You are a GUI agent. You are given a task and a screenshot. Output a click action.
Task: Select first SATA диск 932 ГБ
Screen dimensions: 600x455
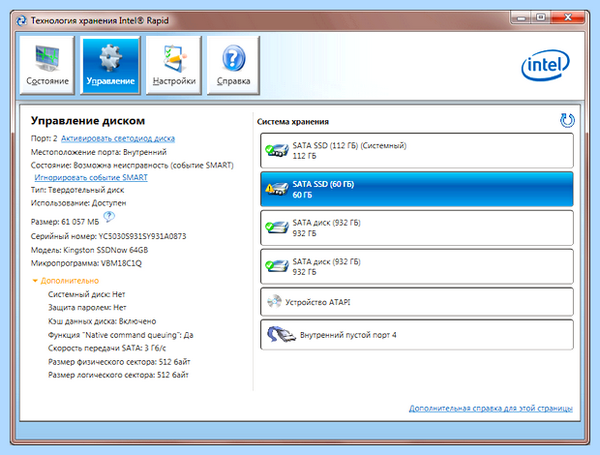click(x=417, y=228)
